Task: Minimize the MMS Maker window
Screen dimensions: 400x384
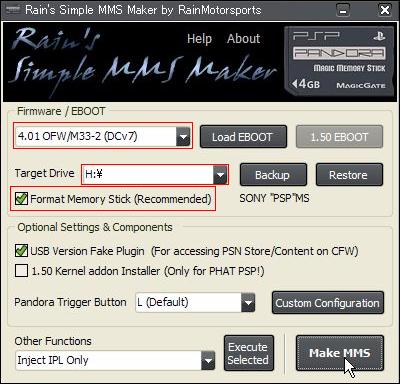Action: pyautogui.click(x=343, y=10)
